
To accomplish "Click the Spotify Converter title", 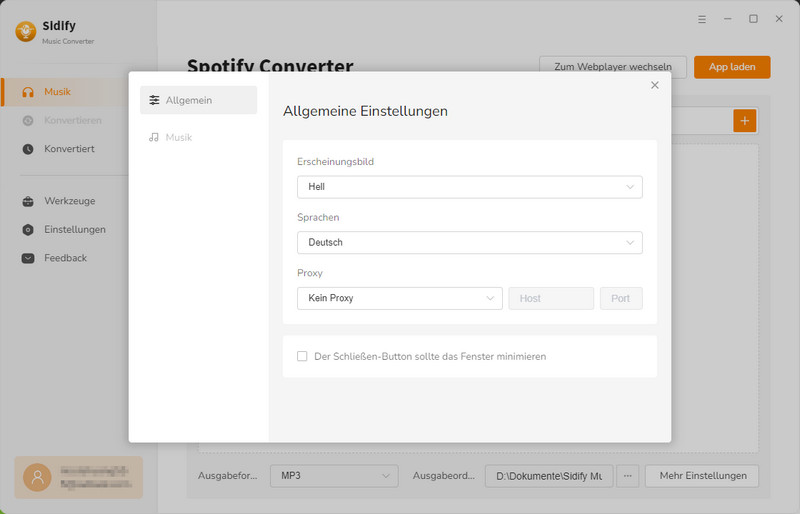I will pyautogui.click(x=270, y=65).
